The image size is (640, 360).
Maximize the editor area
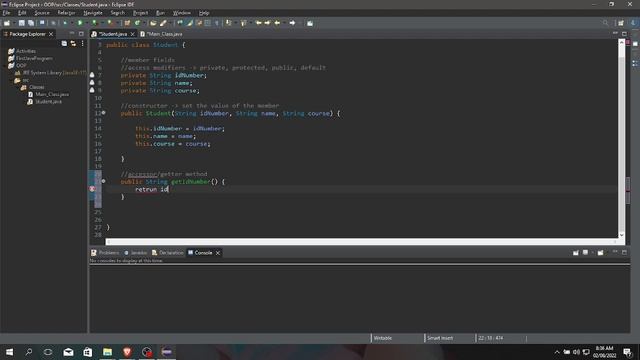point(624,33)
